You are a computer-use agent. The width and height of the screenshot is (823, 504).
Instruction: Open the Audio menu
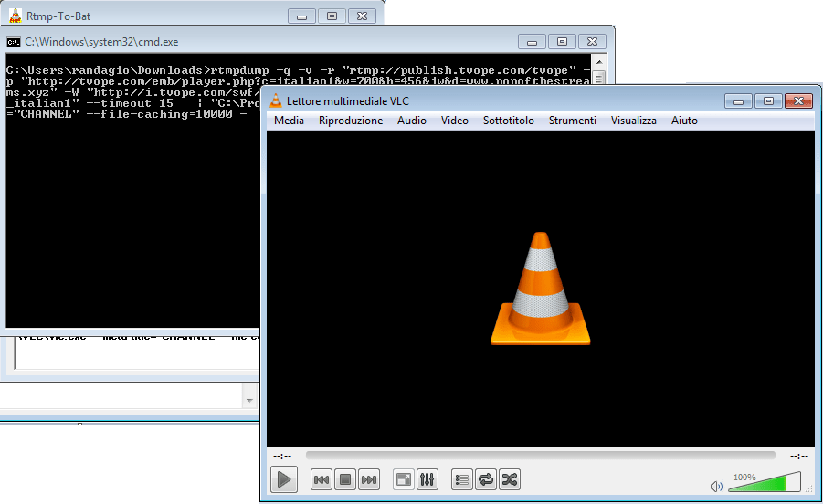(411, 121)
